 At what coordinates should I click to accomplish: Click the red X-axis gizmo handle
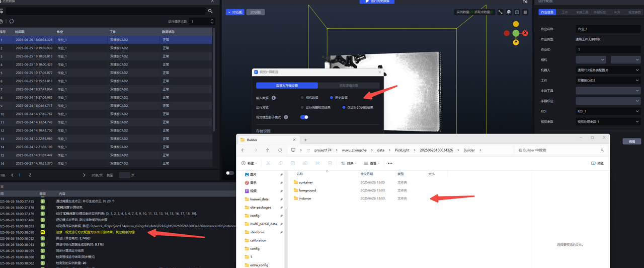[x=525, y=33]
